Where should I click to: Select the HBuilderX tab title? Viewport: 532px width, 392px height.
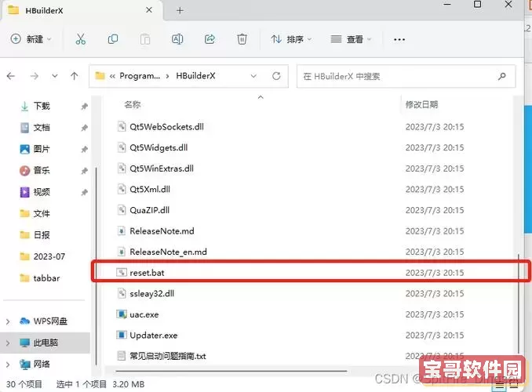point(44,10)
